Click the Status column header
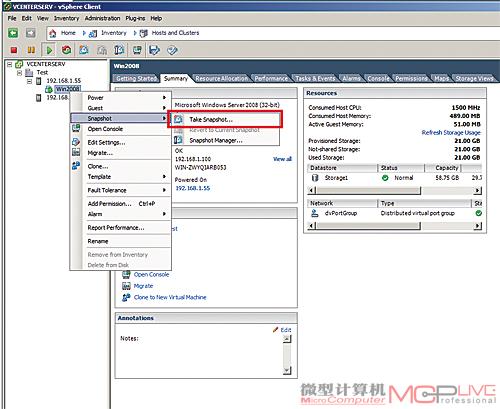The width and height of the screenshot is (500, 409). coord(401,168)
